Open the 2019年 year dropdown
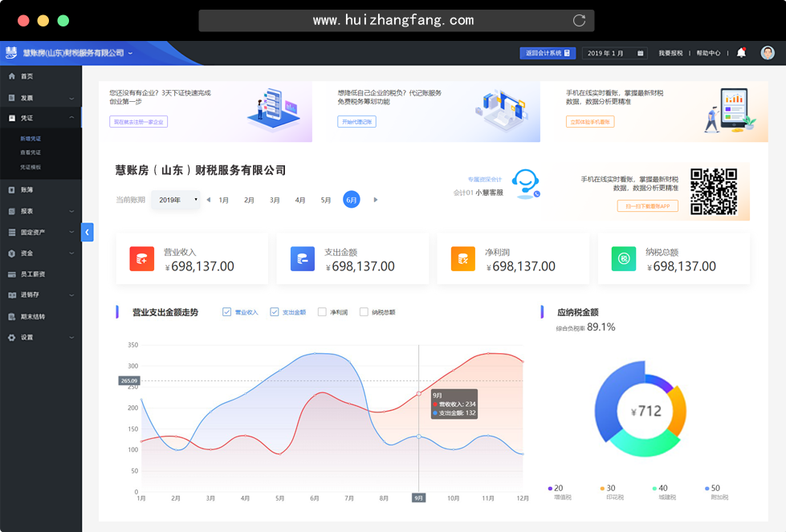The width and height of the screenshot is (786, 532). [x=176, y=200]
